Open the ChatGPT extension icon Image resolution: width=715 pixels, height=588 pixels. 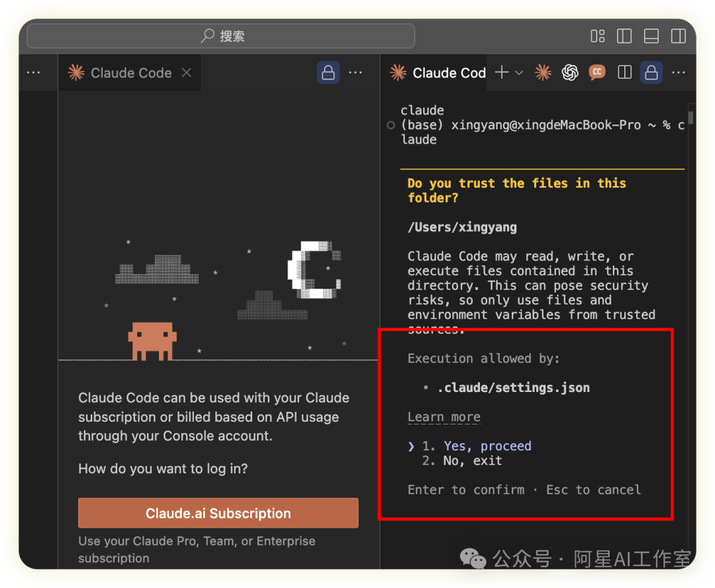click(570, 73)
